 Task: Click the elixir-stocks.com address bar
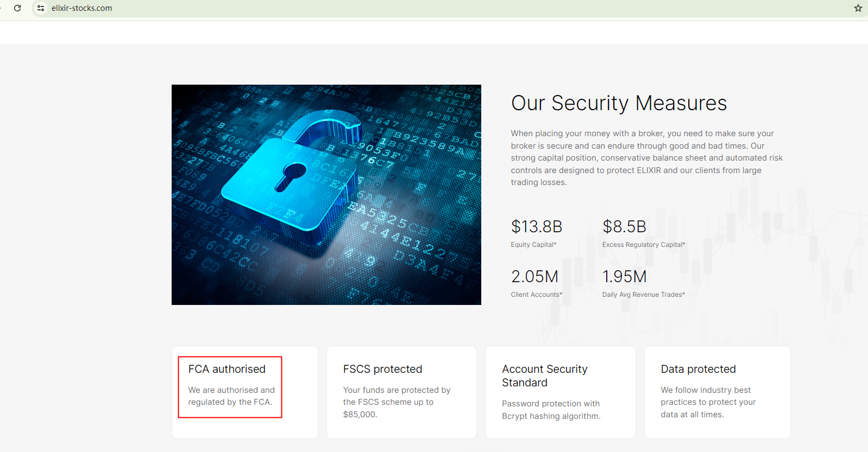81,8
